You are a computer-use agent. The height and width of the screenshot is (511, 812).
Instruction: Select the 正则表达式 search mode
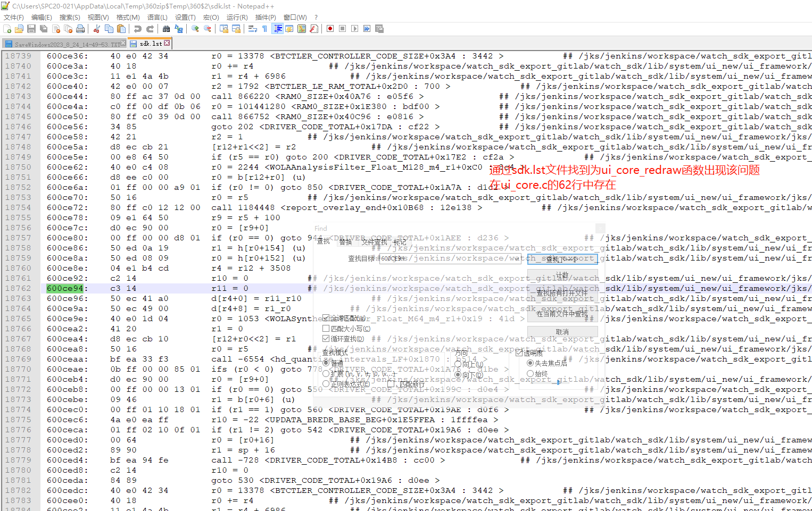point(326,384)
